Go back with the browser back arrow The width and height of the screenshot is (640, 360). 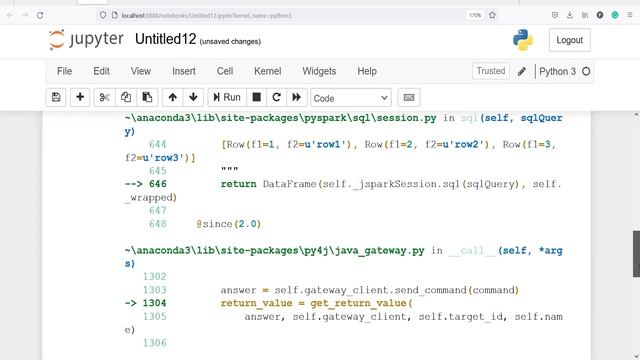[x=10, y=16]
